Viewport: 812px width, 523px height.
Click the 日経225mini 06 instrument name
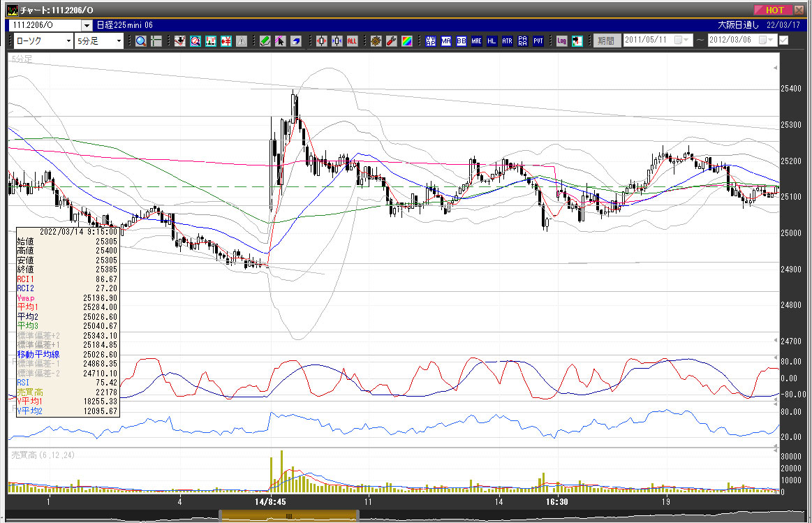125,25
